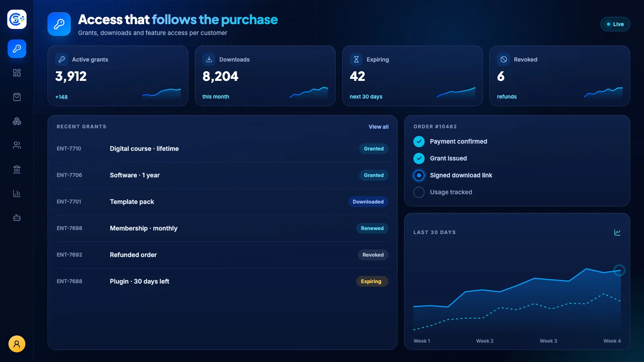
Task: Click the chart end-point circle marker at Week 4
Action: tap(619, 270)
